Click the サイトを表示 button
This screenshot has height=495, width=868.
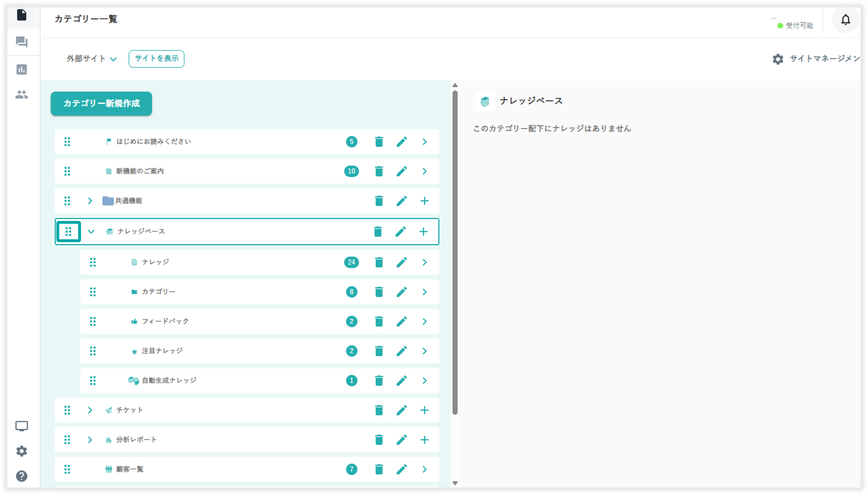[156, 59]
